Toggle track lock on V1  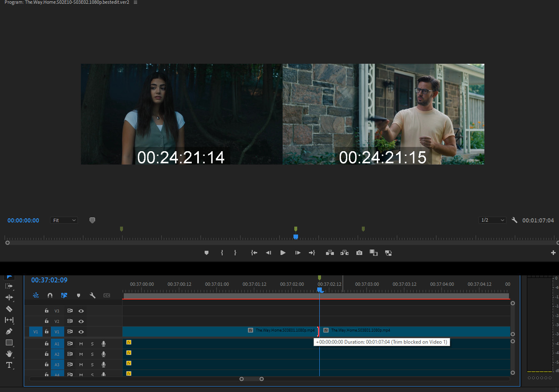pyautogui.click(x=47, y=332)
